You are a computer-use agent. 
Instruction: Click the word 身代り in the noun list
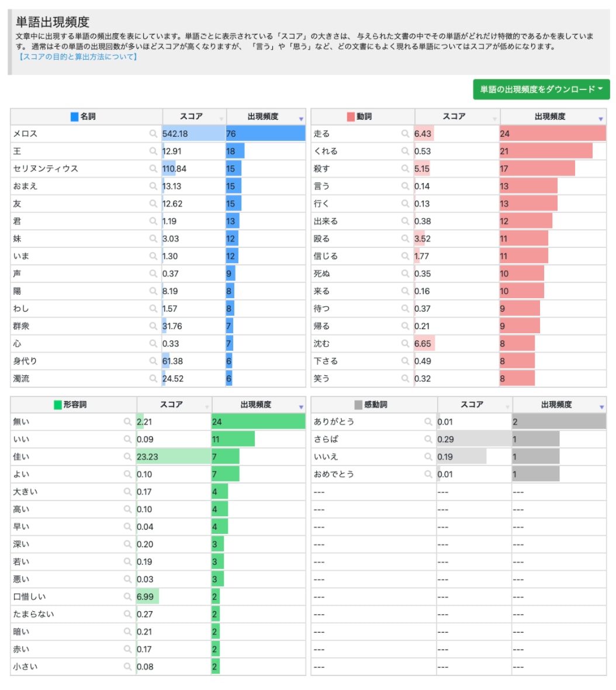pos(25,361)
